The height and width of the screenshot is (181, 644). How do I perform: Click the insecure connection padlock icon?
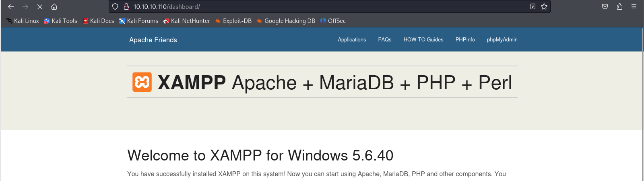pos(126,6)
